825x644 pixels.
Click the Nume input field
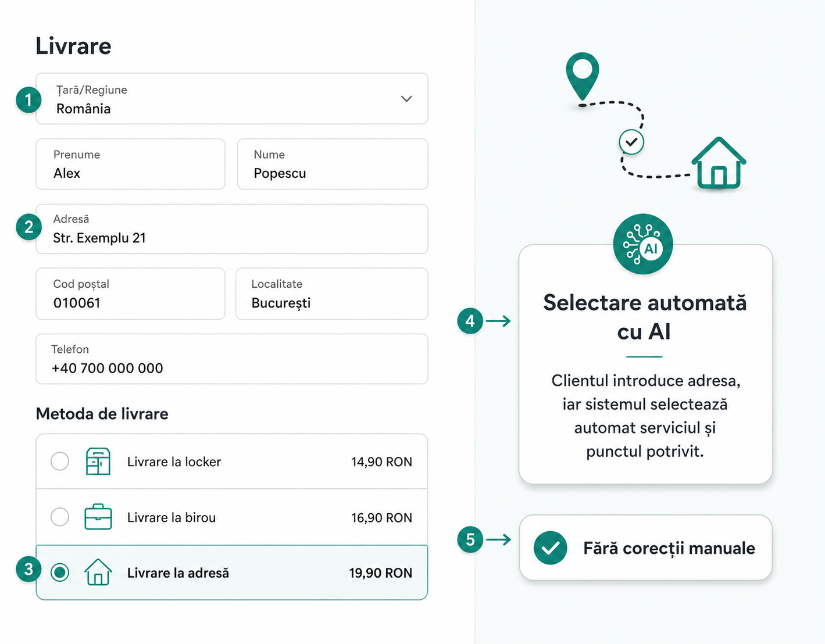[333, 164]
